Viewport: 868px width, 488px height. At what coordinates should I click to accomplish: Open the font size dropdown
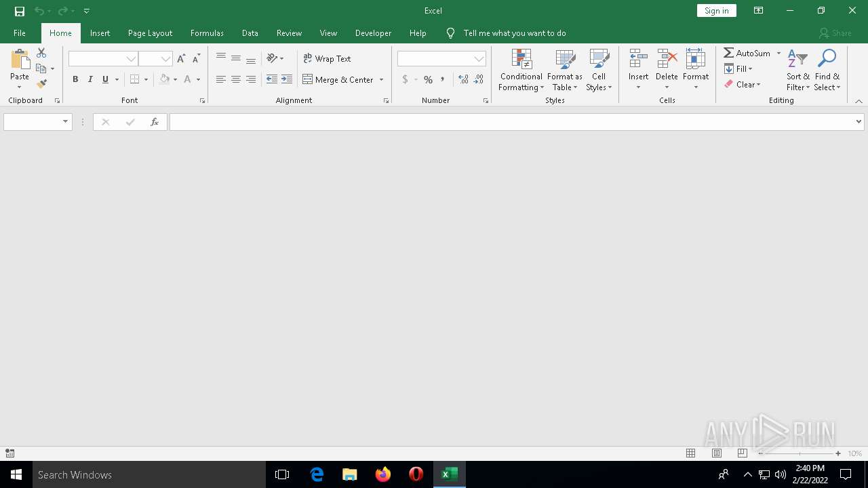(165, 59)
